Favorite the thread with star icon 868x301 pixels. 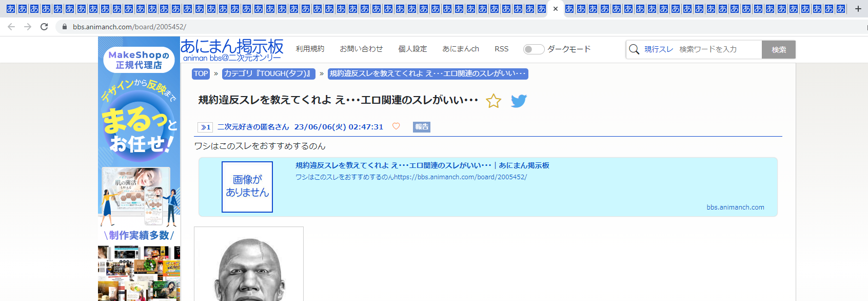(x=494, y=101)
